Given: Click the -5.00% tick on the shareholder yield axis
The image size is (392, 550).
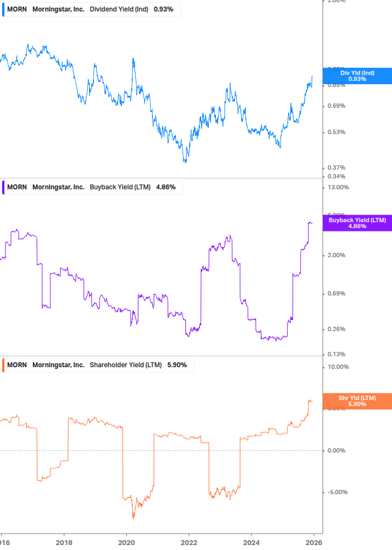Looking at the screenshot, I should point(337,492).
